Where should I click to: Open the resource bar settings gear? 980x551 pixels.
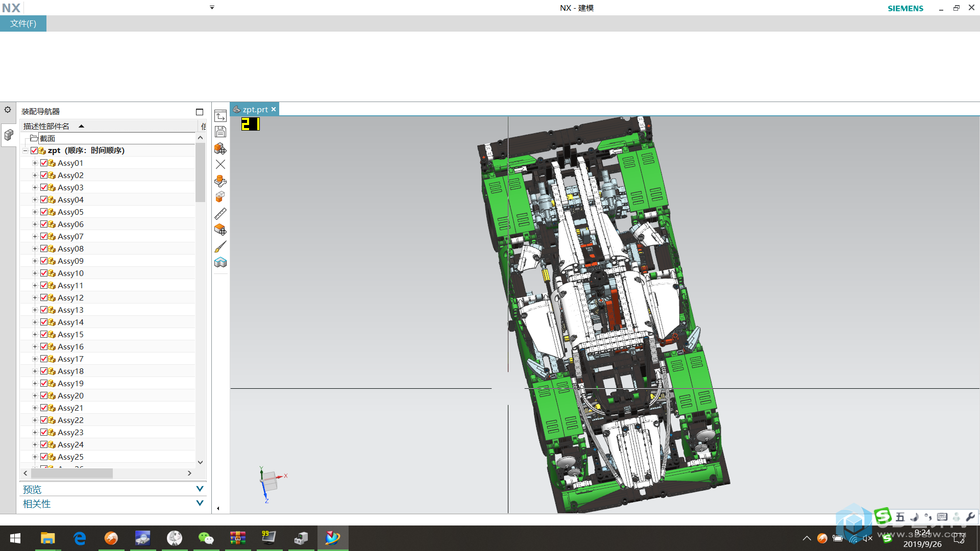click(x=8, y=110)
